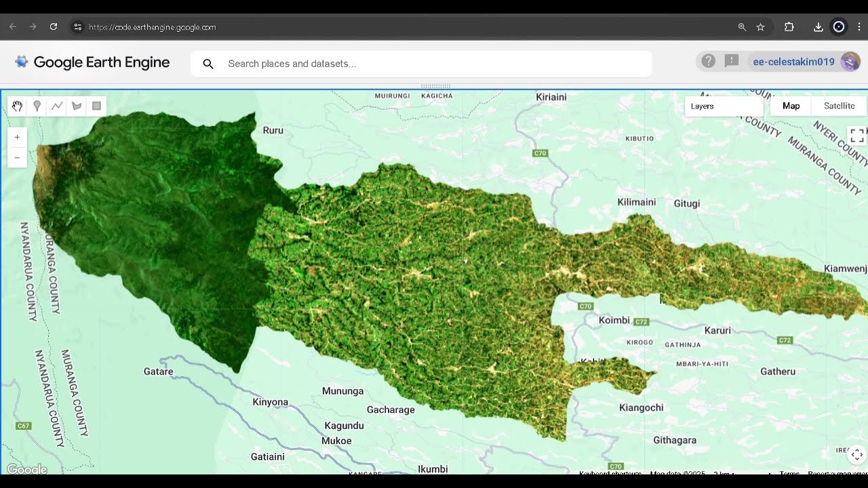The height and width of the screenshot is (488, 868).
Task: Select the hand pan tool
Action: [x=18, y=106]
